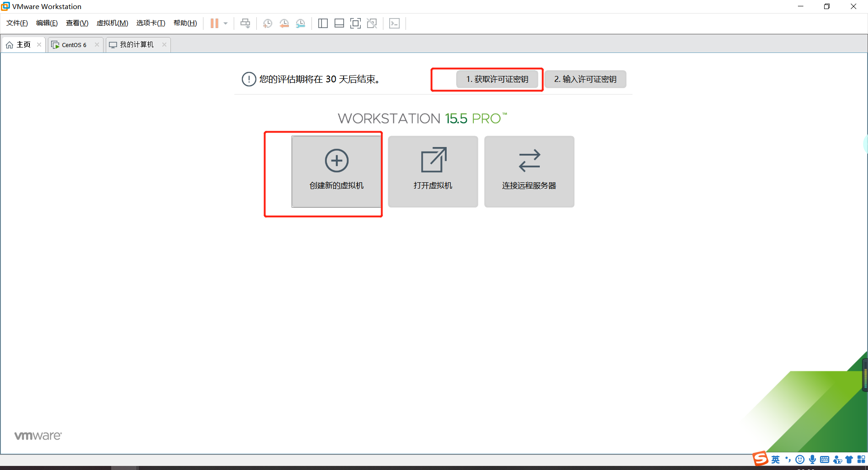
Task: Click 打开虚拟机 tile
Action: coord(433,172)
